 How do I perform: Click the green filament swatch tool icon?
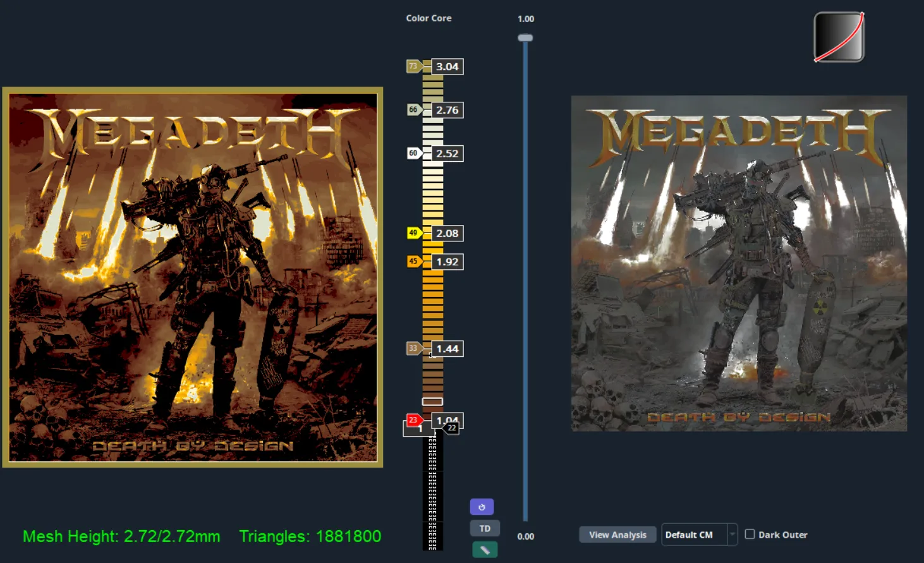[x=485, y=550]
